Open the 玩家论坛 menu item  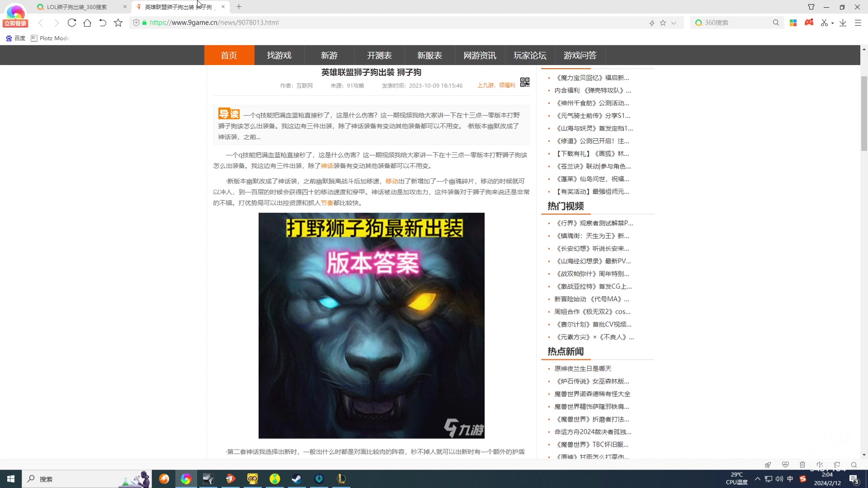click(530, 55)
